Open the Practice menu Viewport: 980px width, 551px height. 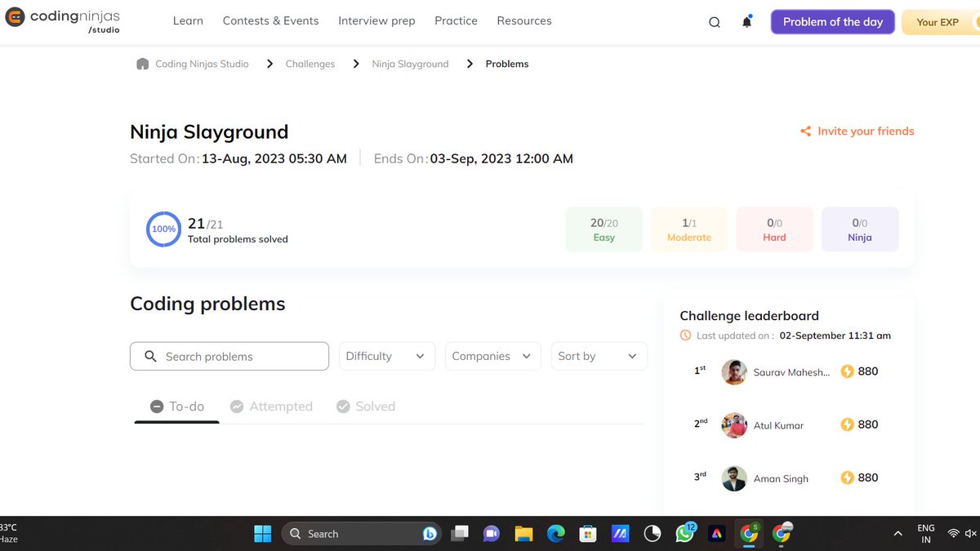pos(456,21)
